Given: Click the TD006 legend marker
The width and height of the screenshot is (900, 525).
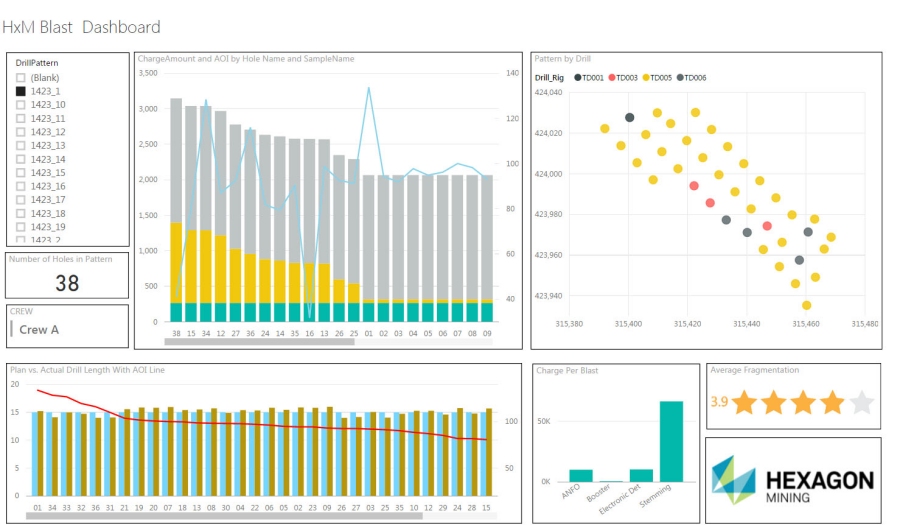Looking at the screenshot, I should point(680,77).
